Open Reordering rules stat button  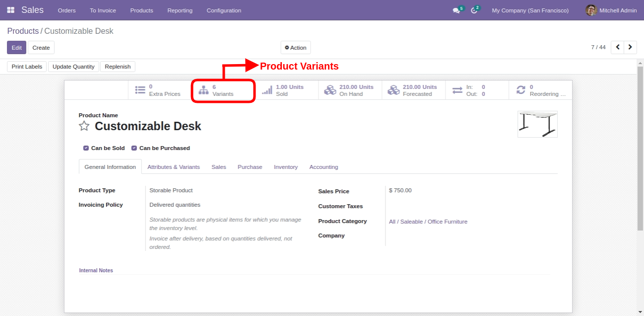pyautogui.click(x=540, y=90)
